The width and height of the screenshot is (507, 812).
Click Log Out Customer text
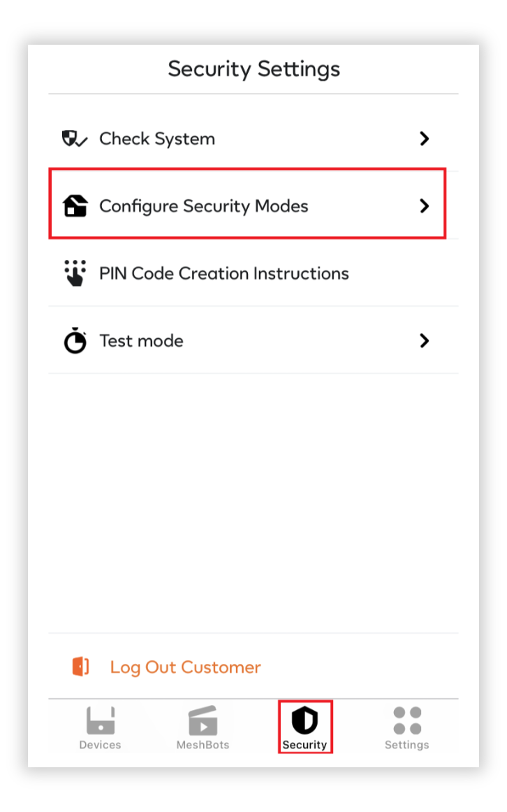(185, 667)
